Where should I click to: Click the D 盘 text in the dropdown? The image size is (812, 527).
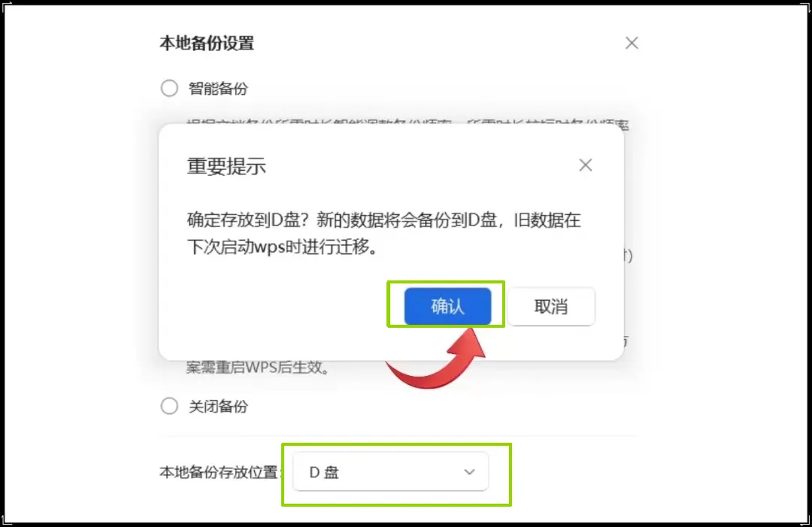tap(324, 472)
